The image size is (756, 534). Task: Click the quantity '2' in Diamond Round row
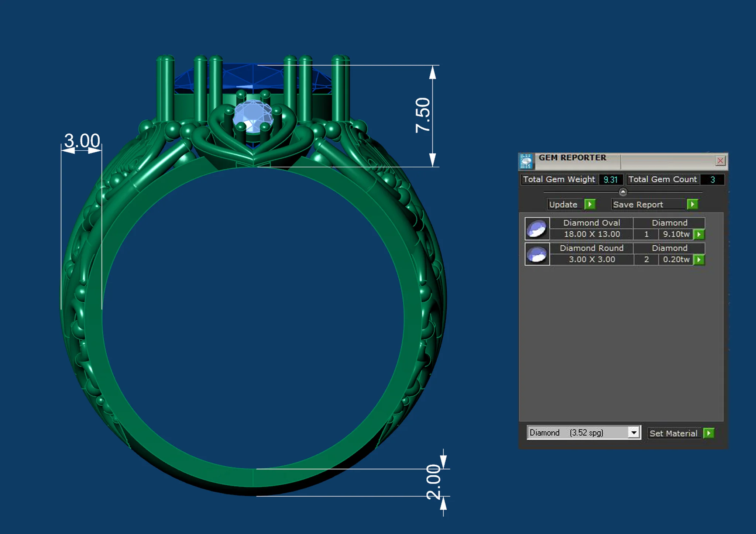tap(646, 259)
